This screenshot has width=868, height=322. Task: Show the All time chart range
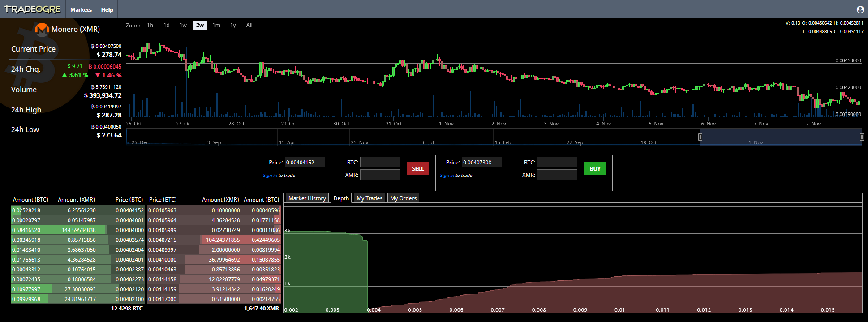coord(249,26)
